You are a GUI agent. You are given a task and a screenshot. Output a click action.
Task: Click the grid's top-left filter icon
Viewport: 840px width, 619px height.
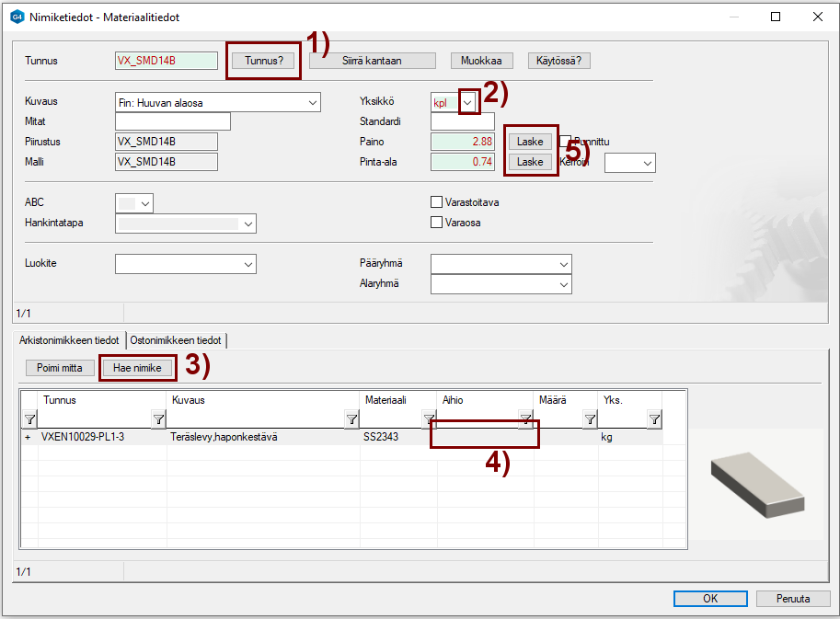click(x=29, y=420)
